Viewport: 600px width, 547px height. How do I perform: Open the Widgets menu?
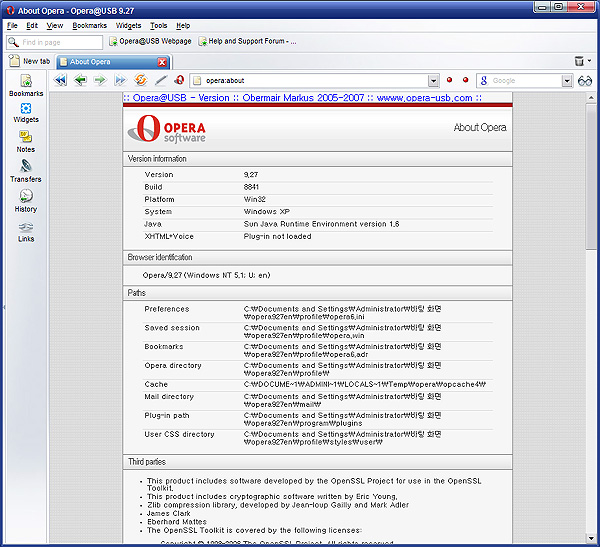(x=129, y=26)
